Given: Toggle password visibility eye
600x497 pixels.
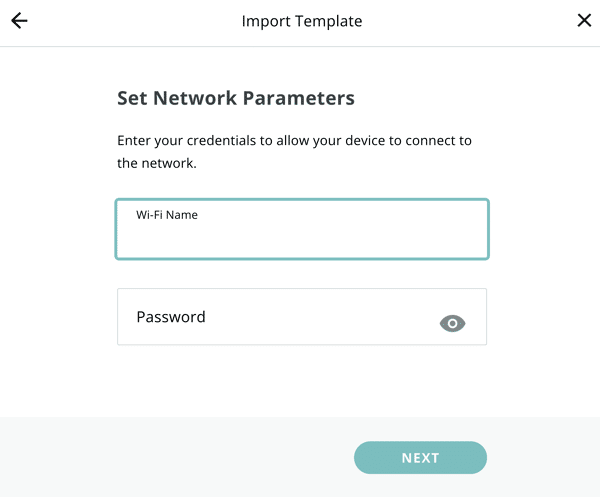Looking at the screenshot, I should pyautogui.click(x=452, y=324).
